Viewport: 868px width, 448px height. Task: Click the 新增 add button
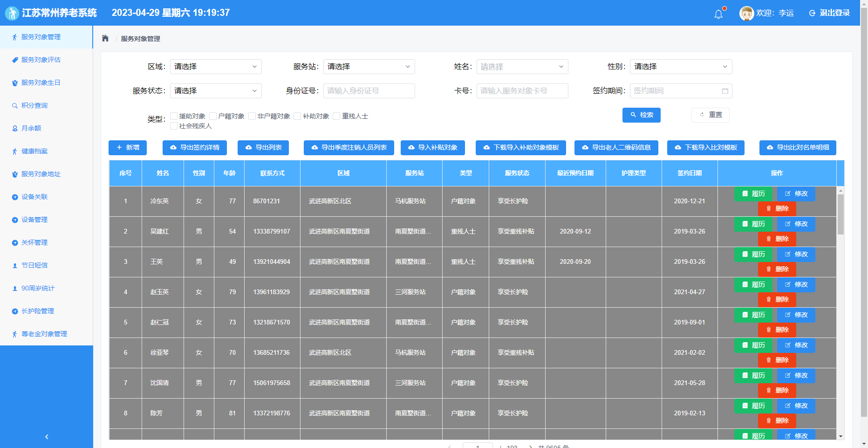click(x=128, y=148)
